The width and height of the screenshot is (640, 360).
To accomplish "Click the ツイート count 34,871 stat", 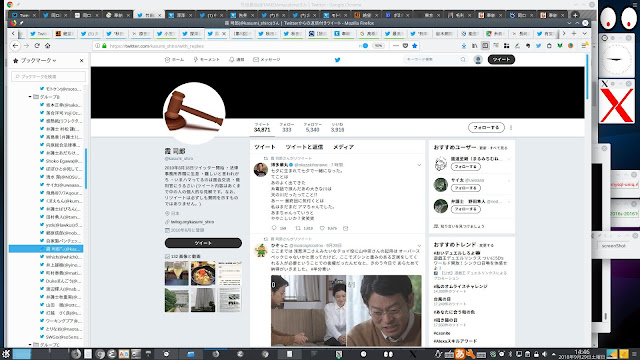I will point(262,127).
